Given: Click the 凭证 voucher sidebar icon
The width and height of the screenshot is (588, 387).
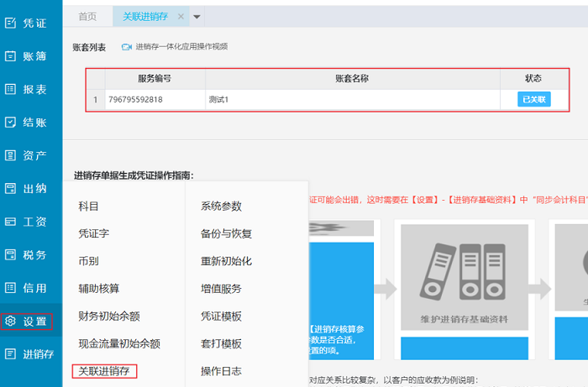Looking at the screenshot, I should coord(11,24).
